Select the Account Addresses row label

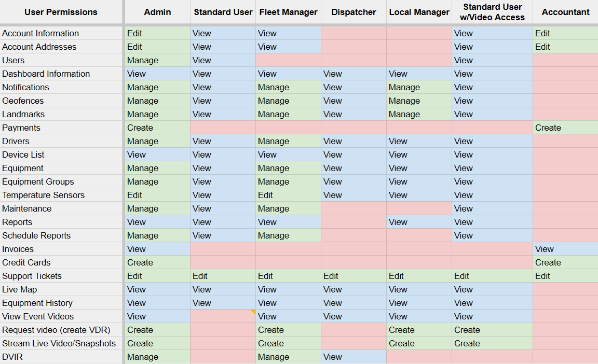pyautogui.click(x=61, y=47)
